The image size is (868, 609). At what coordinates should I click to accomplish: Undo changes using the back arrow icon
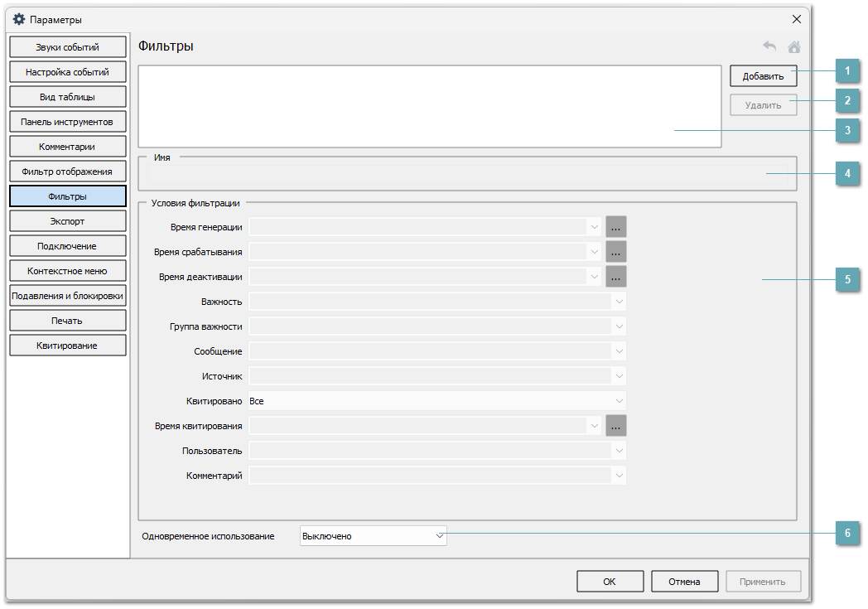coord(769,46)
